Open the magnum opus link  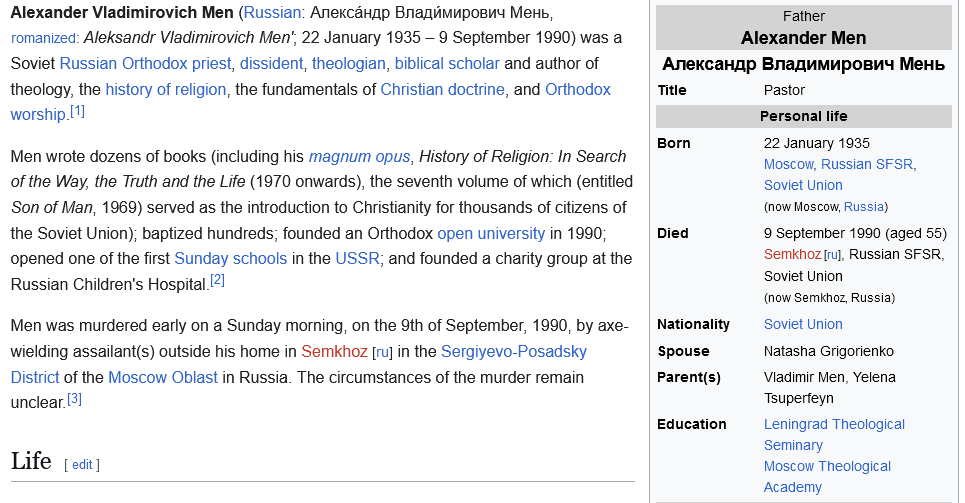pyautogui.click(x=359, y=156)
